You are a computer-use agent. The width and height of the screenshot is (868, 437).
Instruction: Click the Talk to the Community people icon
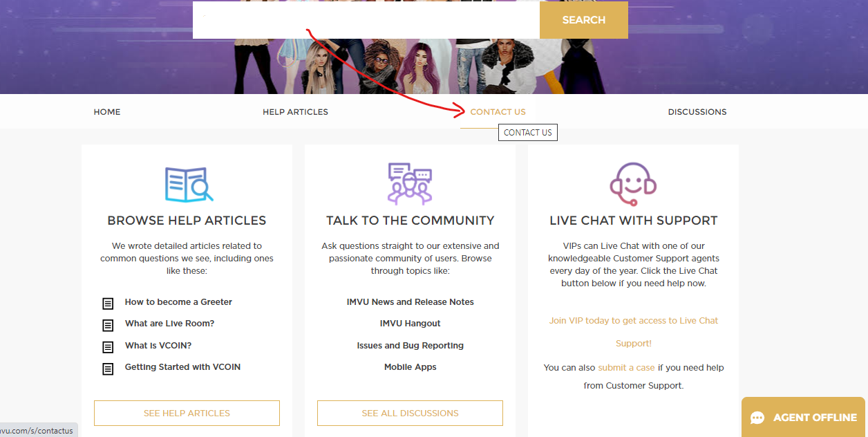click(x=410, y=183)
